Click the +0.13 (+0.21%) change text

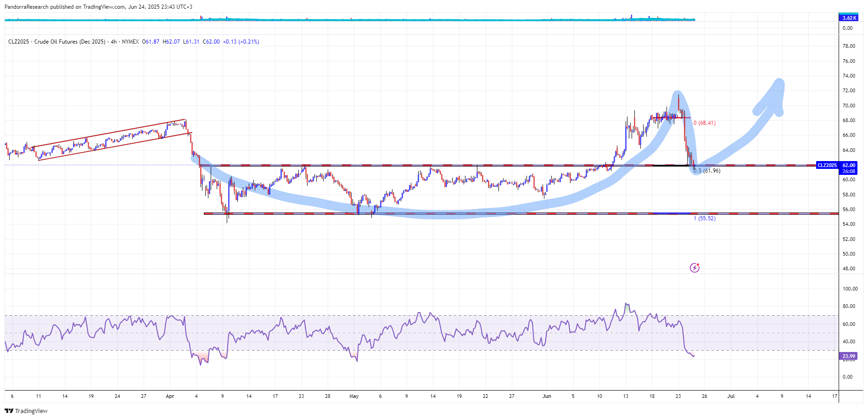(241, 42)
